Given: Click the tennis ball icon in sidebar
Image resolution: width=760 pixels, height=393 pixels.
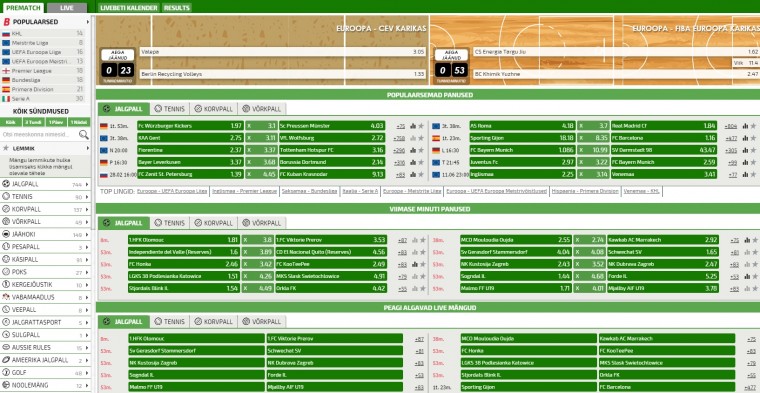Looking at the screenshot, I should tap(6, 197).
